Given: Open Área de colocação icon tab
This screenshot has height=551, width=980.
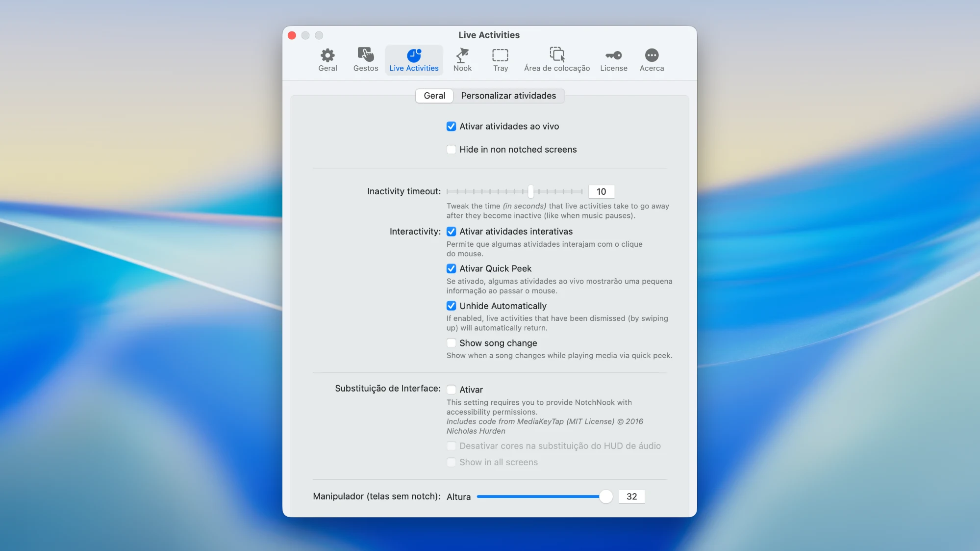Looking at the screenshot, I should tap(557, 60).
